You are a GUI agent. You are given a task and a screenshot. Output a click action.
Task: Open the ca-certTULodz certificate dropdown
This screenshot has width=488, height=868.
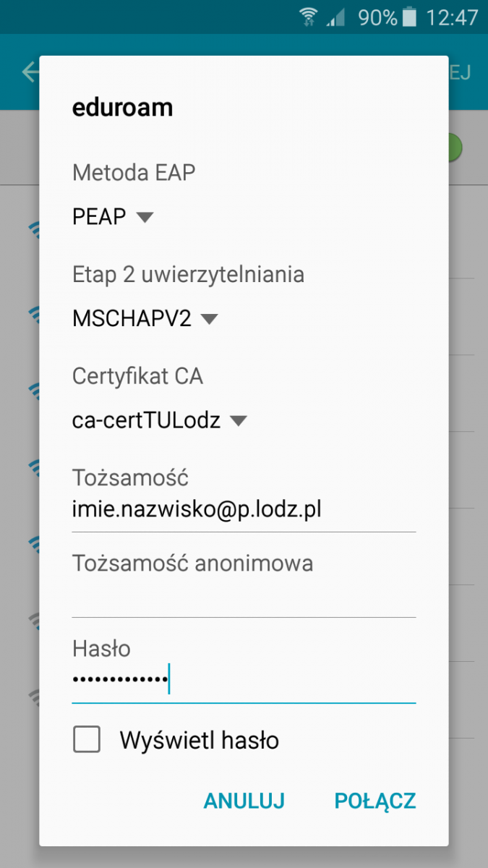[160, 420]
